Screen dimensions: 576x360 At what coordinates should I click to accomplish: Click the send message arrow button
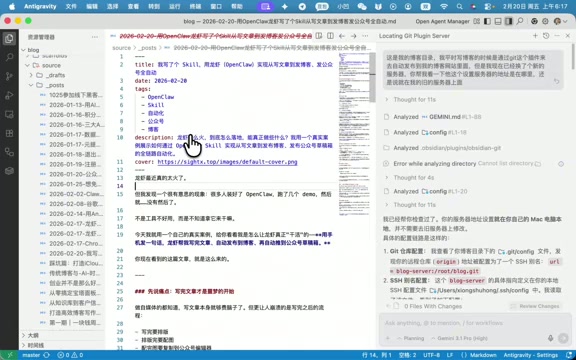click(x=563, y=338)
